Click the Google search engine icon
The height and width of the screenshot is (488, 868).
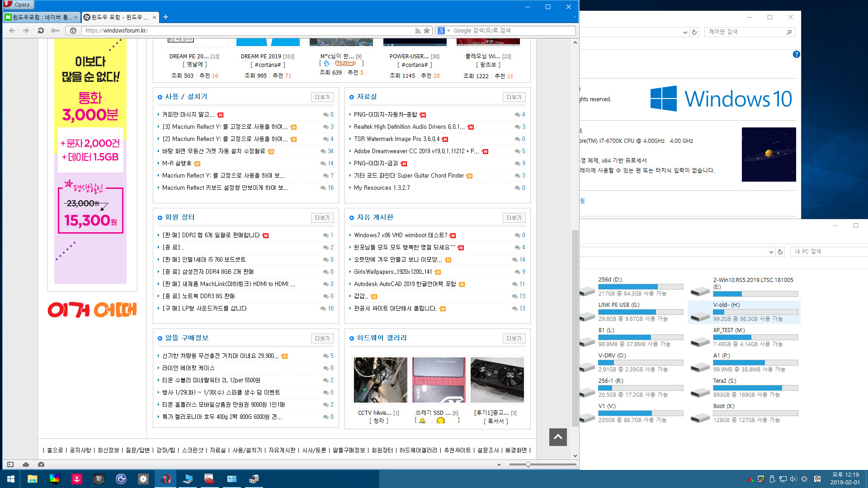(x=442, y=30)
